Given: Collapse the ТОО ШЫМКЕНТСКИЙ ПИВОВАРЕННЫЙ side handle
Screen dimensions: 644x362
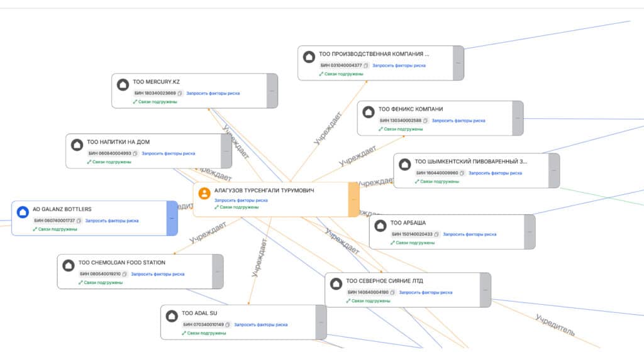Looking at the screenshot, I should click(x=554, y=170).
